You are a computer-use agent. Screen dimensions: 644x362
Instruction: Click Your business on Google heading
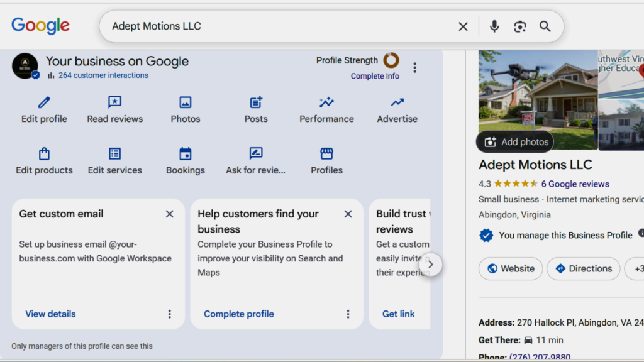pos(117,61)
